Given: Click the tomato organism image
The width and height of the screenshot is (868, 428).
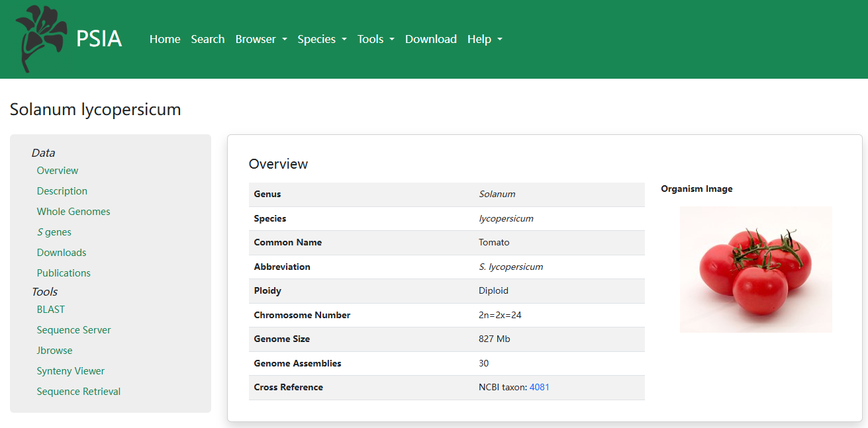Looking at the screenshot, I should 755,269.
